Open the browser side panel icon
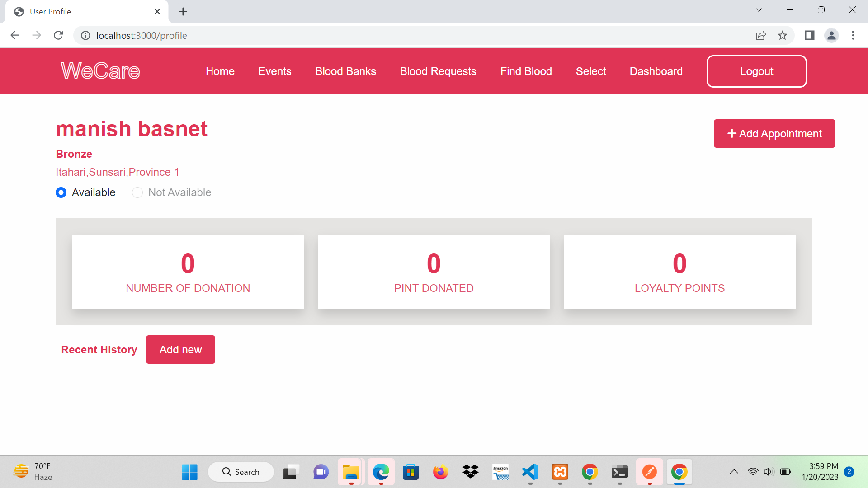Image resolution: width=868 pixels, height=488 pixels. 809,35
